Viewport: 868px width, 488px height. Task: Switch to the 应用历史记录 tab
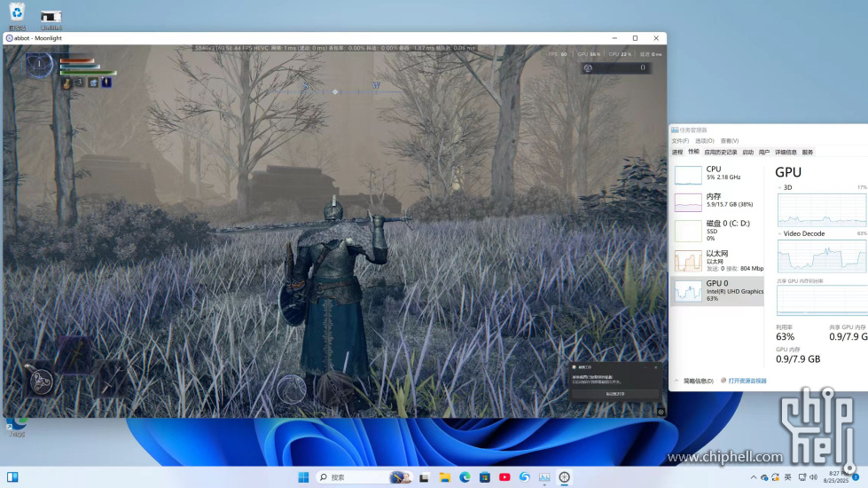pyautogui.click(x=720, y=153)
